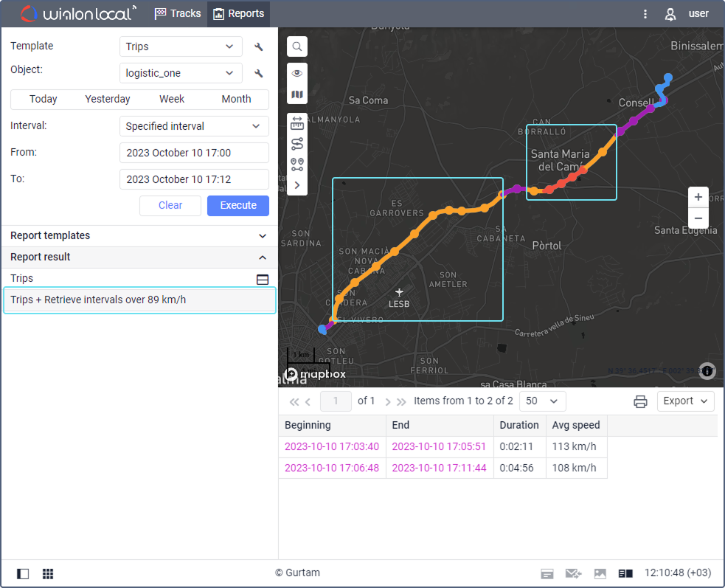Open the three-dot main menu

click(645, 14)
